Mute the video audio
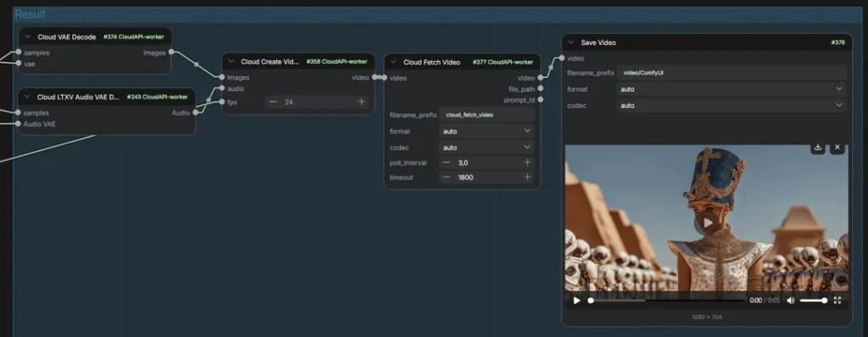This screenshot has height=337, width=868. 791,300
